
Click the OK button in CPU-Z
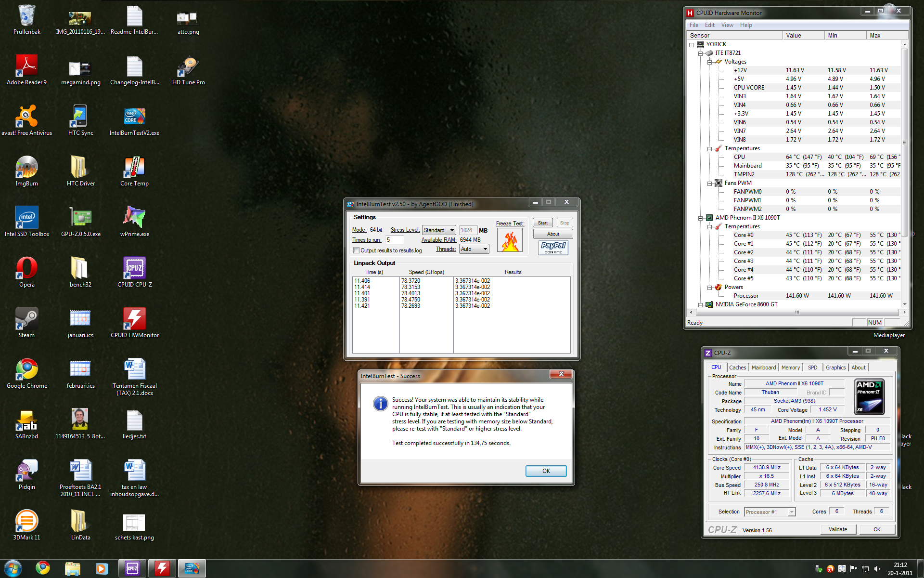point(877,529)
